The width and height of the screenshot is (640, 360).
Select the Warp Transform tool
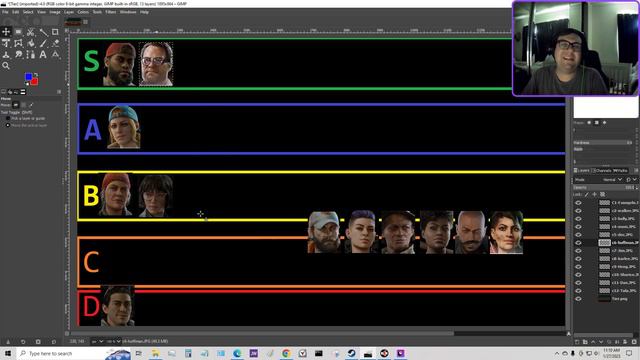pos(18,43)
